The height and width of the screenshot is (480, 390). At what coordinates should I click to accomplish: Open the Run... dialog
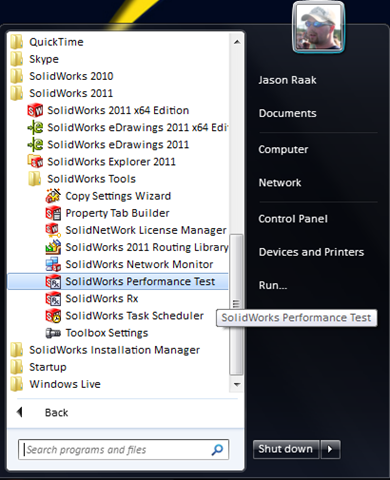[273, 285]
